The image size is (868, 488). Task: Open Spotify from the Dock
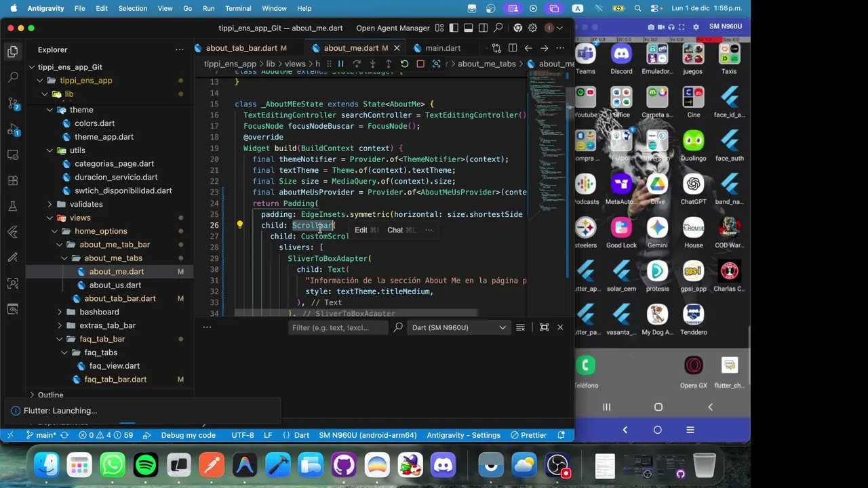pyautogui.click(x=146, y=465)
